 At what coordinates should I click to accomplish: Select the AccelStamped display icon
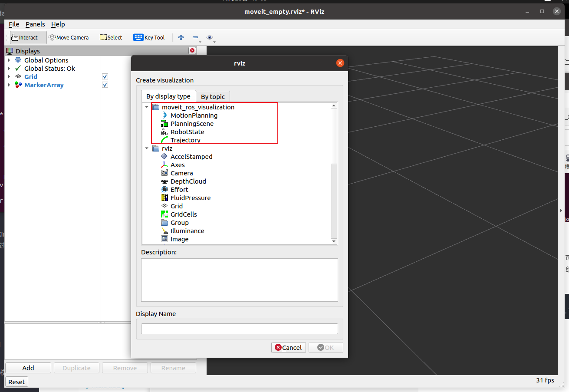[164, 157]
